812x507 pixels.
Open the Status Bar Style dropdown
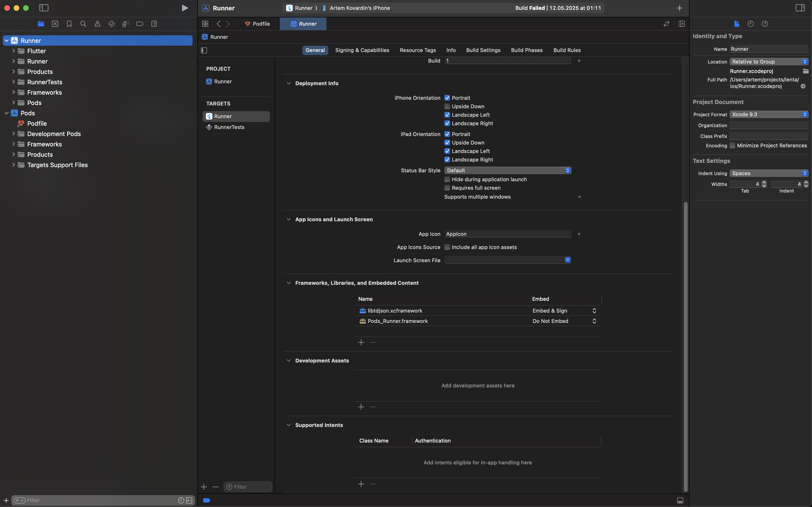point(507,170)
